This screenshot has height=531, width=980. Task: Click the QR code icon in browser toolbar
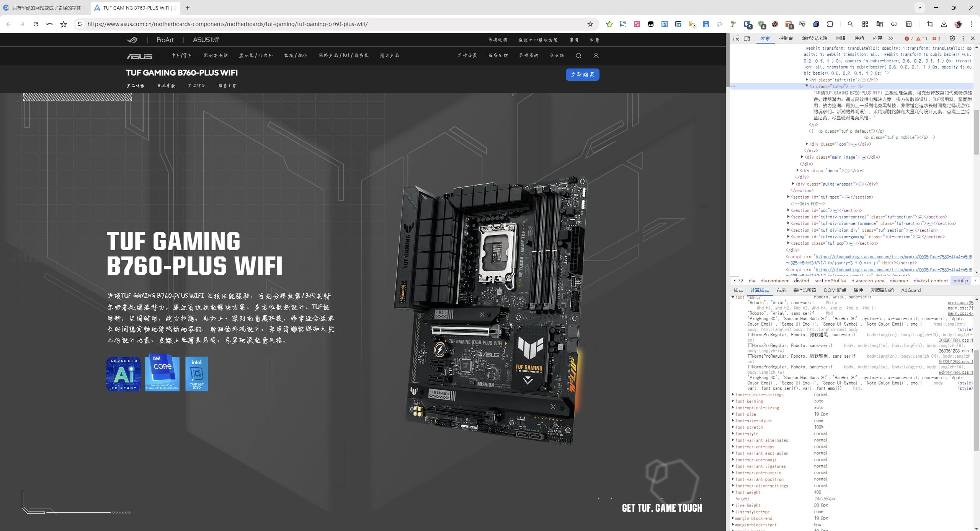(865, 24)
